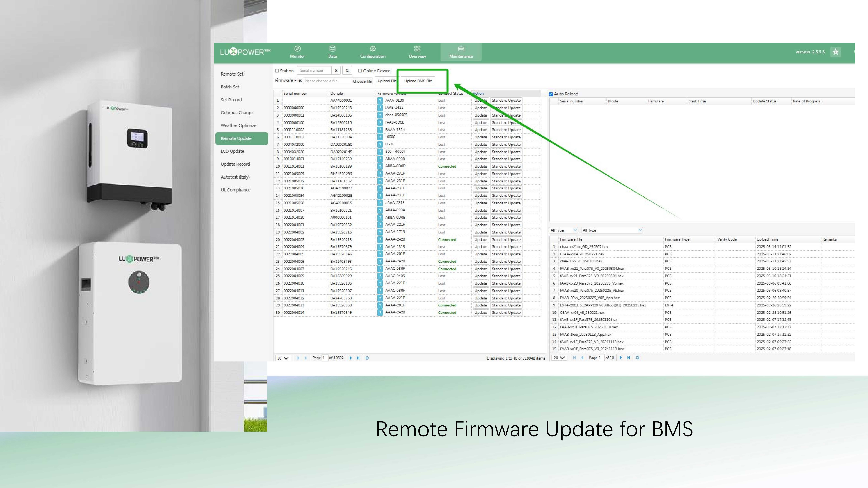Click firmware info icon for AAAA-1719
Image resolution: width=868 pixels, height=488 pixels.
click(x=380, y=232)
